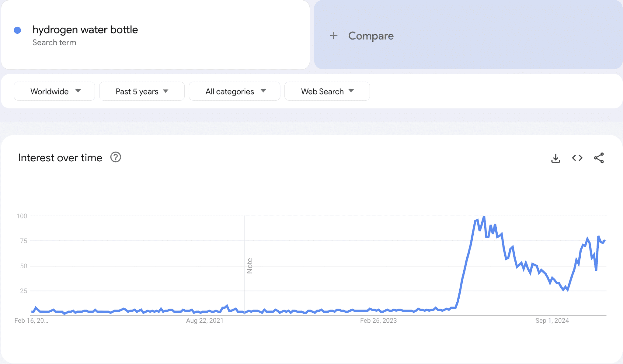Expand the Past 5 years time range
This screenshot has height=364, width=623.
tap(142, 91)
